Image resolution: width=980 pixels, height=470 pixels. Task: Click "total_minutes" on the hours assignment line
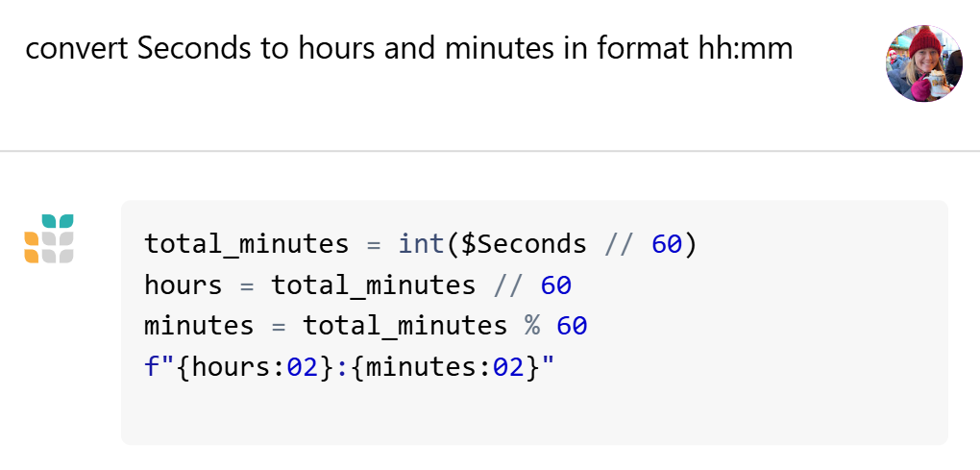tap(373, 285)
